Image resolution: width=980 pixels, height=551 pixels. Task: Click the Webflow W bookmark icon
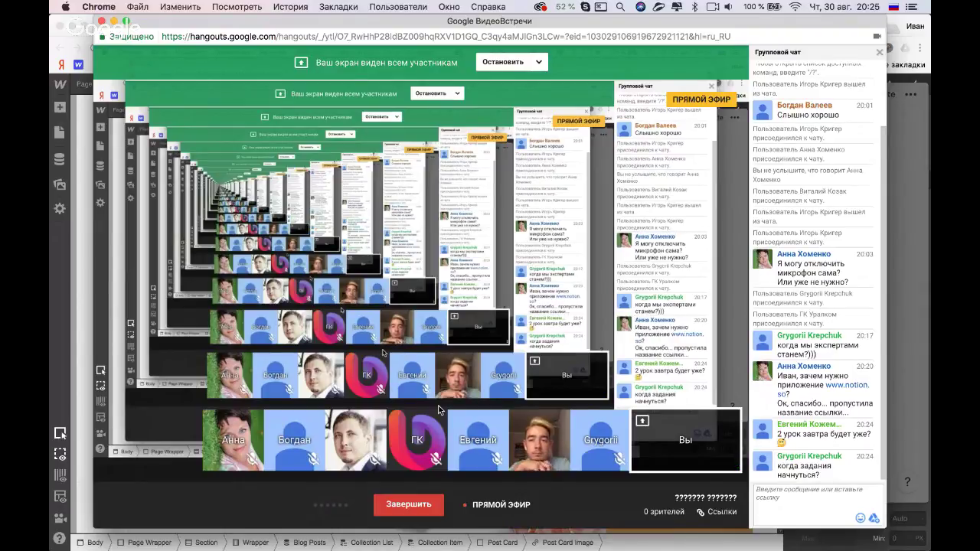click(78, 64)
